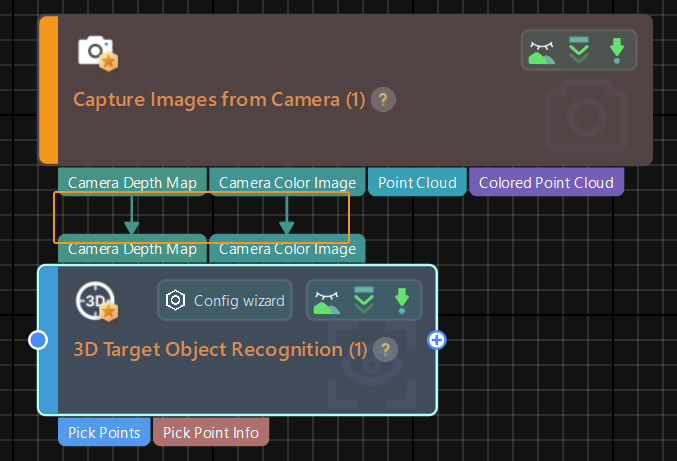Click the camera icon on Capture Images step
Image resolution: width=677 pixels, height=461 pixels.
click(98, 52)
